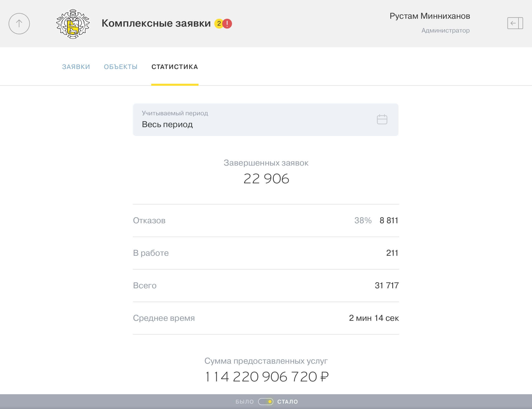Click the Всего total 31 717
Screen dimensions: 532x409
point(386,285)
